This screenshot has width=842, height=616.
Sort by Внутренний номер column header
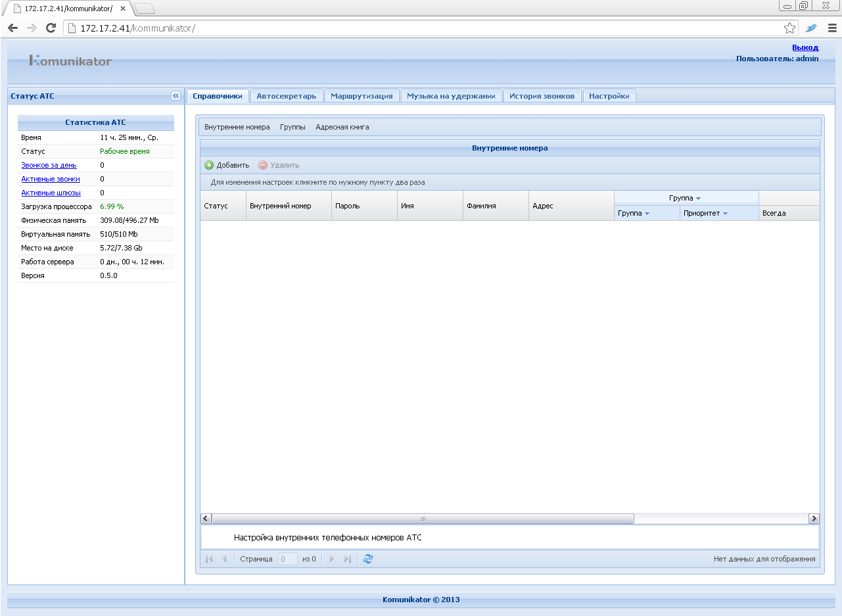click(289, 206)
